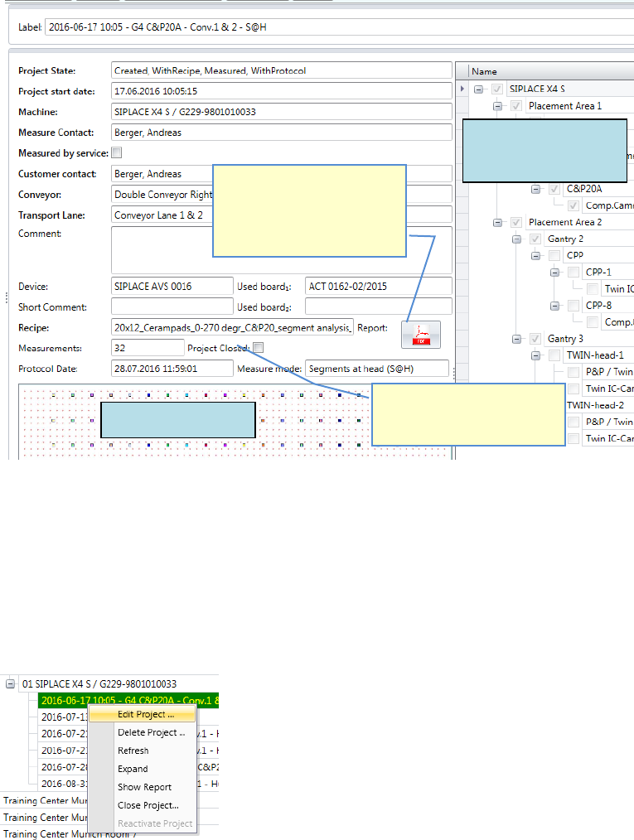The image size is (634, 840).
Task: Choose Close Project from context menu
Action: click(143, 805)
